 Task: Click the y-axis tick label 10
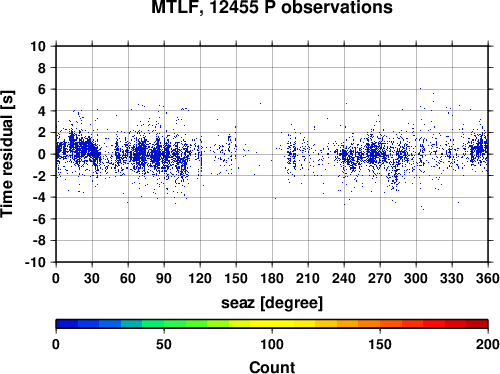[38, 46]
